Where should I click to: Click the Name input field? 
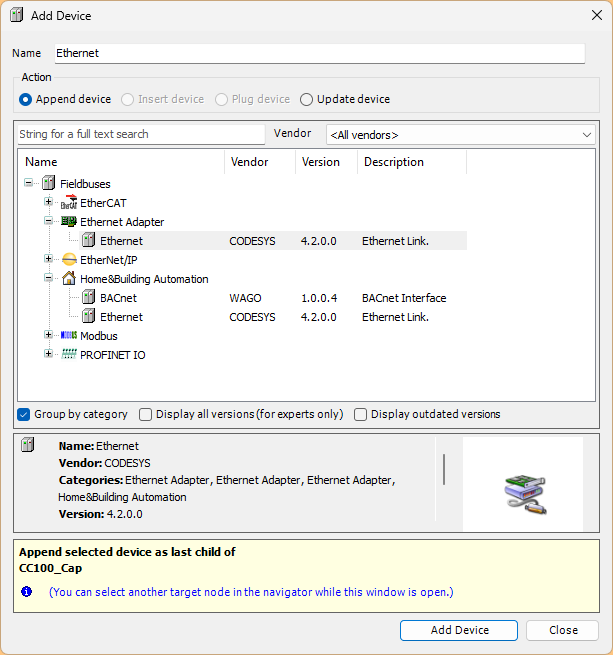pos(320,53)
